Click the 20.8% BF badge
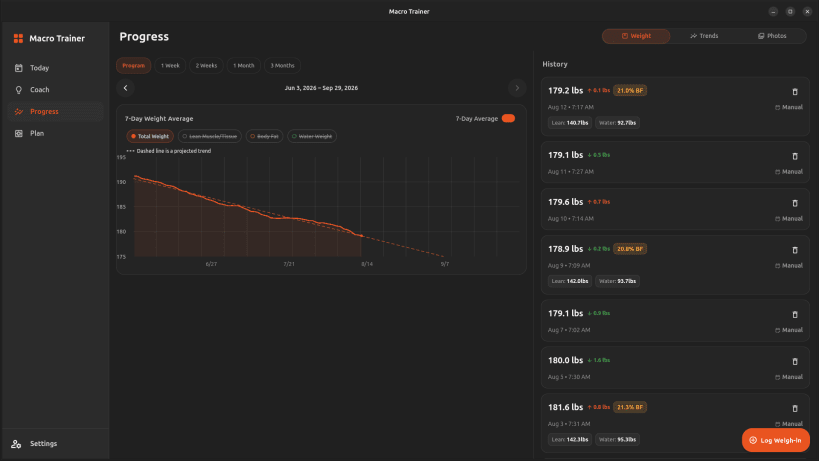Image resolution: width=819 pixels, height=461 pixels. tap(630, 249)
